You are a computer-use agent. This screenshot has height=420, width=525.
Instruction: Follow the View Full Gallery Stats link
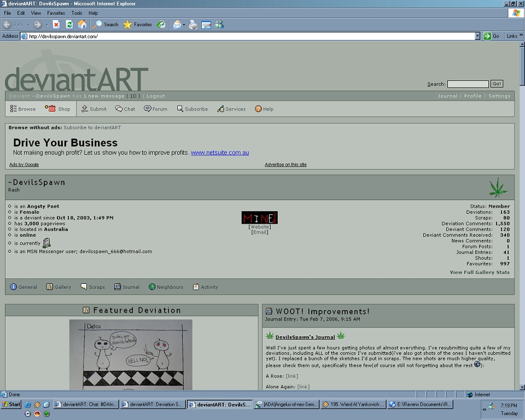[x=480, y=272]
